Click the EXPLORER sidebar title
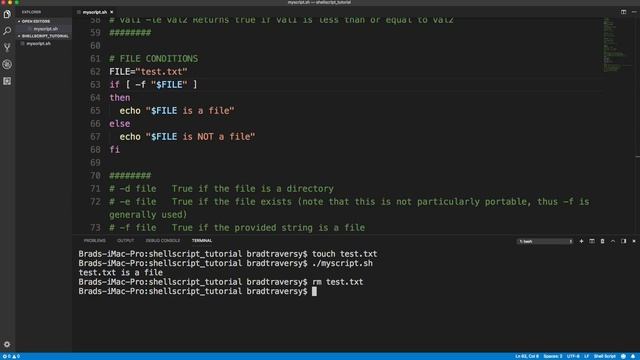The height and width of the screenshot is (360, 640). click(31, 12)
